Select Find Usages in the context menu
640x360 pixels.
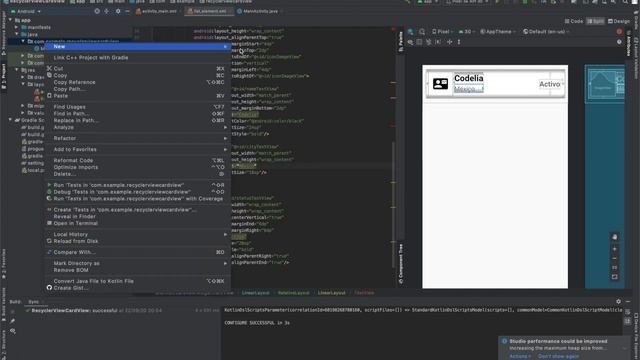tap(138, 107)
